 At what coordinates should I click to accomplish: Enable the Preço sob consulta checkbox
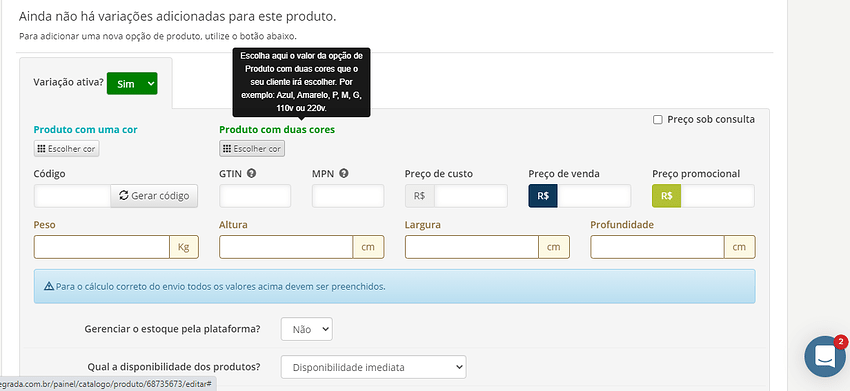coord(658,120)
